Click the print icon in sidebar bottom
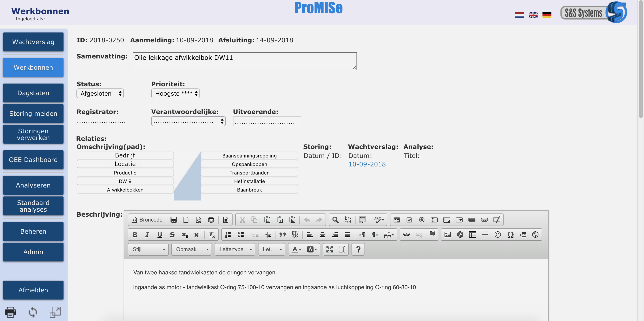 [11, 312]
